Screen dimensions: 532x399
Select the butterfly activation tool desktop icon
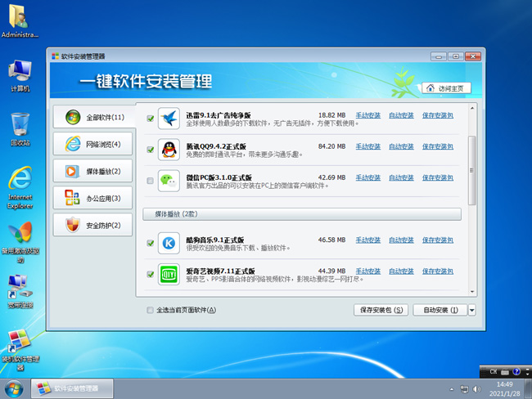coord(20,242)
